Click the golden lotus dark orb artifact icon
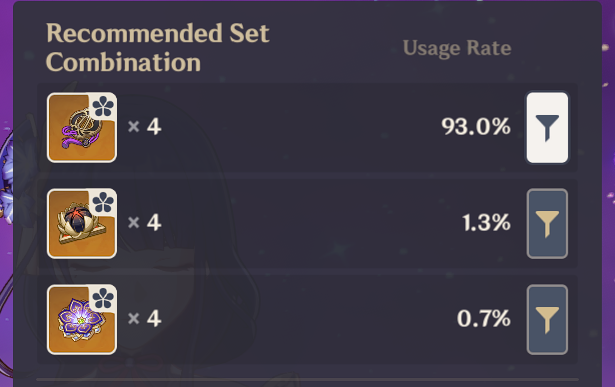 [x=82, y=223]
